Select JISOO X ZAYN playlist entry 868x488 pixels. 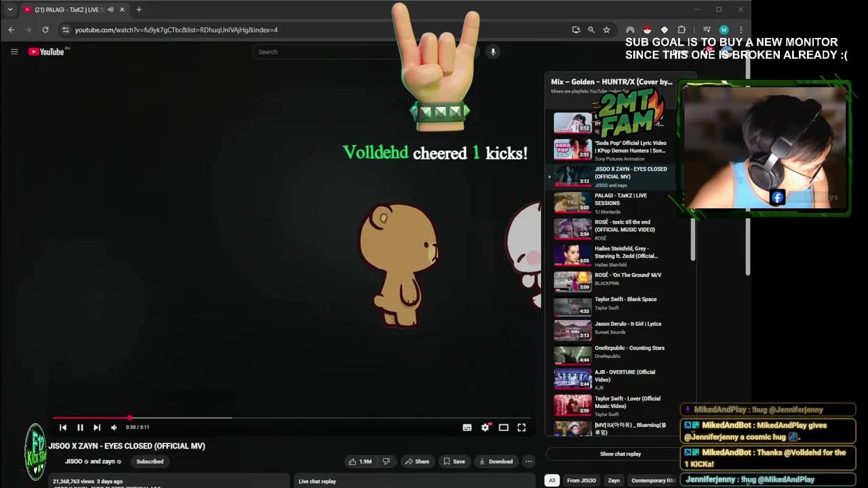click(610, 176)
